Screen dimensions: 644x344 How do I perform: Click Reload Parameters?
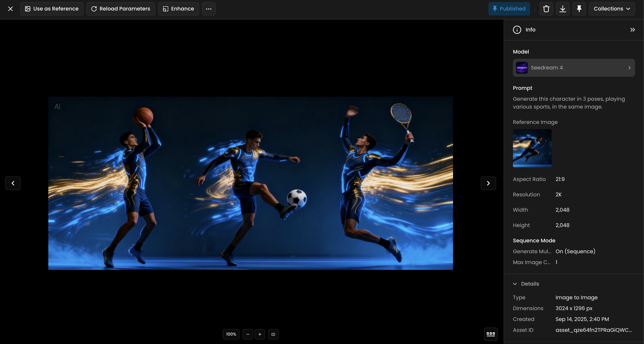[x=121, y=9]
